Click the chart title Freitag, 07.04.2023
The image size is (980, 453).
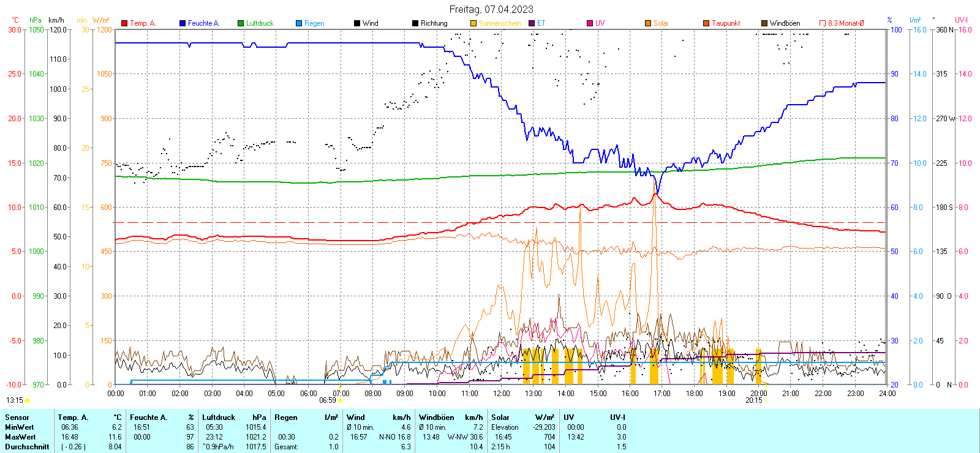coord(491,9)
